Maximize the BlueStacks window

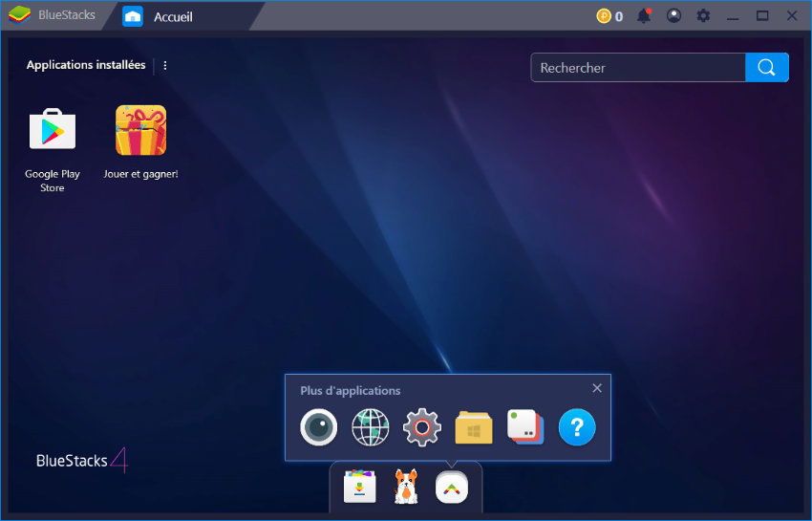pyautogui.click(x=762, y=15)
